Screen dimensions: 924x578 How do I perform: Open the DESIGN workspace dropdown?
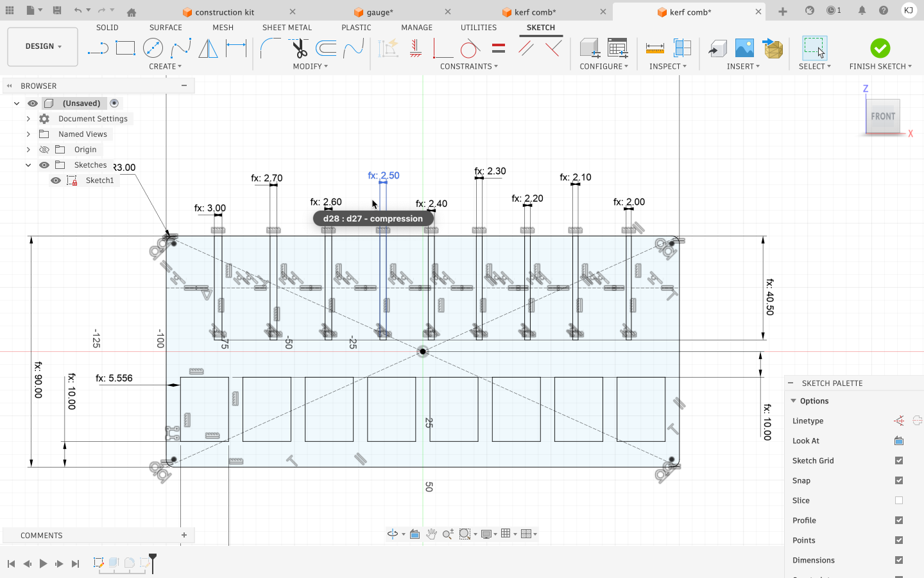point(43,47)
